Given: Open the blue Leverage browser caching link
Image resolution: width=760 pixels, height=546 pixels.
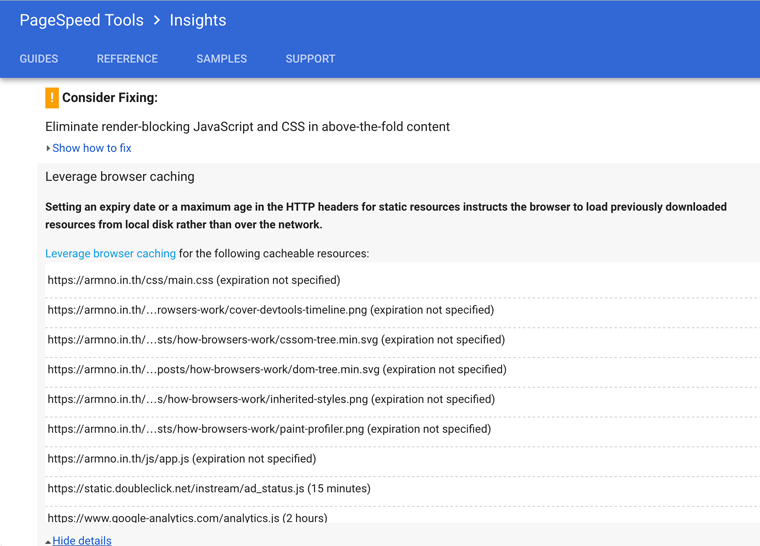Looking at the screenshot, I should click(111, 254).
